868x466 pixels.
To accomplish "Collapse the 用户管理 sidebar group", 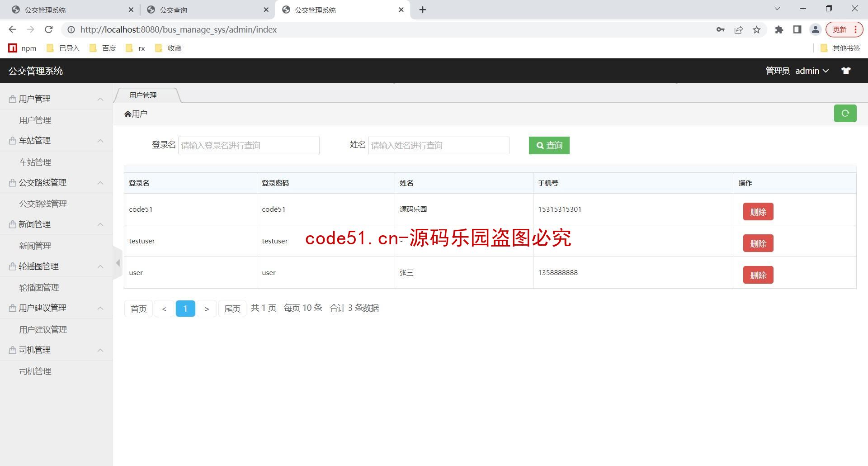I will click(x=56, y=99).
